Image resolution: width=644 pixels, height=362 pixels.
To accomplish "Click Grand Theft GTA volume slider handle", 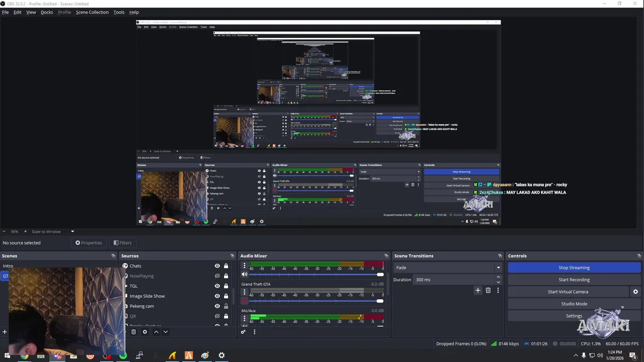I will point(380,301).
